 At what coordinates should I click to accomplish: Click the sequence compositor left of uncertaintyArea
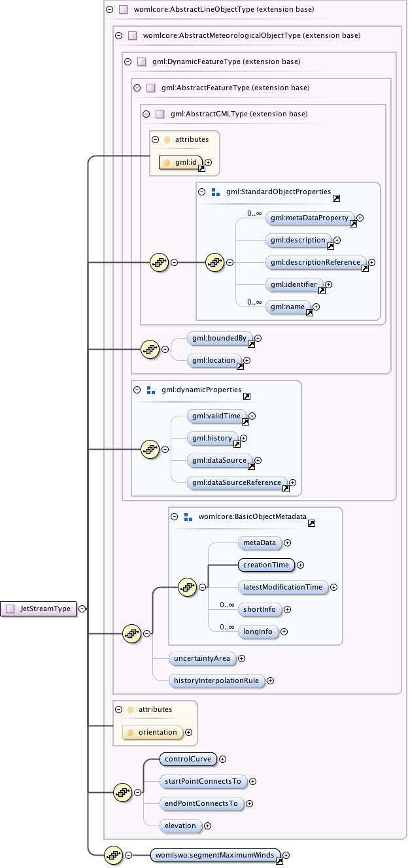pyautogui.click(x=132, y=633)
